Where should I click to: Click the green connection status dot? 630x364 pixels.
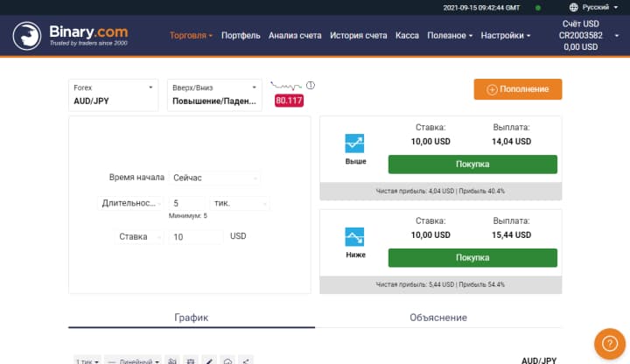pos(537,8)
